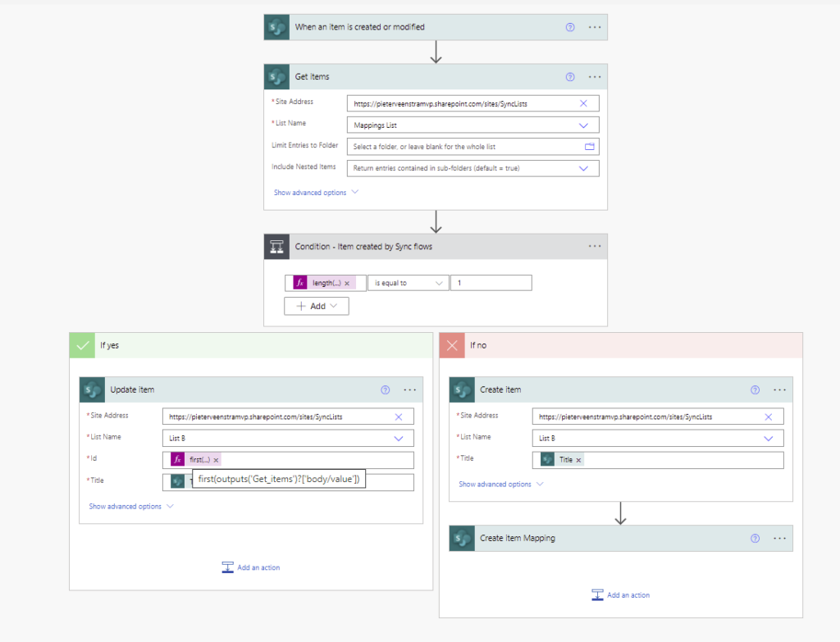Click Add an action under If no

pos(620,595)
